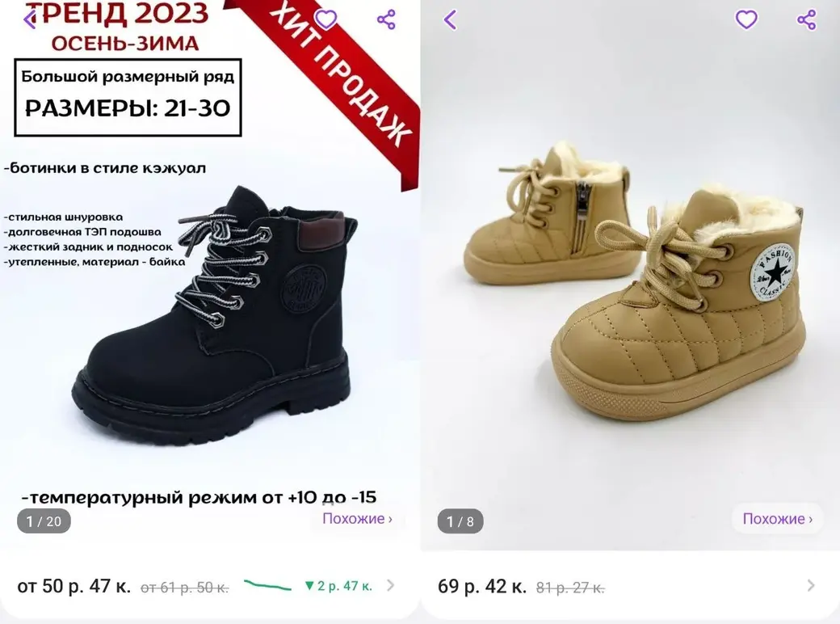Screen dimensions: 840x624
Task: Go back from the beige boot listing
Action: (451, 20)
